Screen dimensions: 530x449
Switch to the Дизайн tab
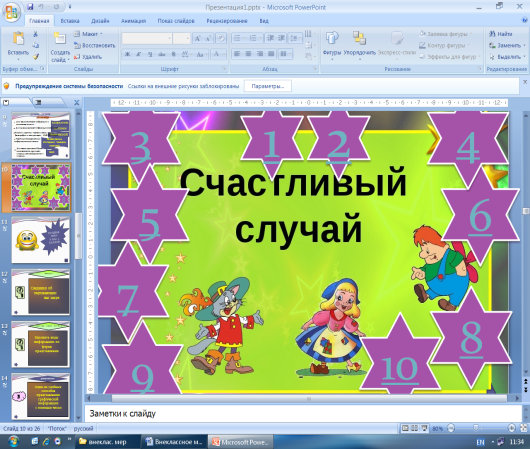coord(100,21)
